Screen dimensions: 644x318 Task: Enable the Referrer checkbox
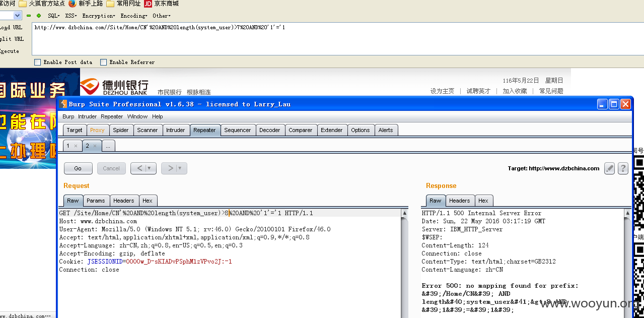(x=103, y=62)
